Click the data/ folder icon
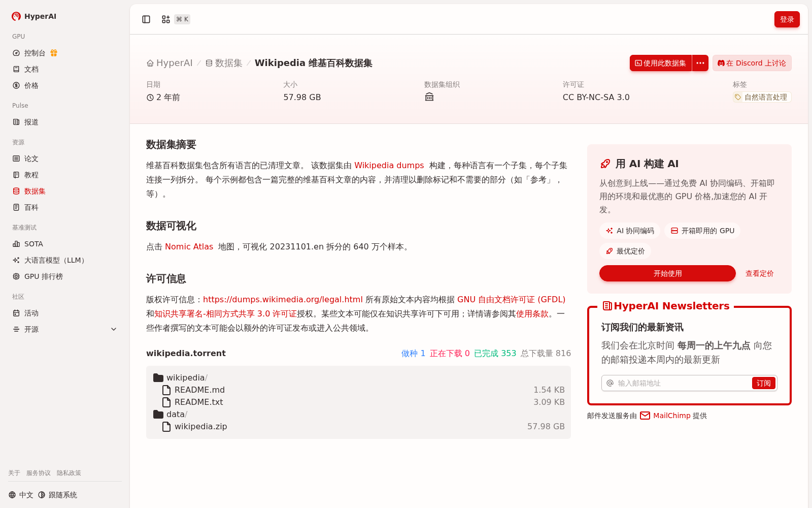The width and height of the screenshot is (812, 508). click(158, 414)
